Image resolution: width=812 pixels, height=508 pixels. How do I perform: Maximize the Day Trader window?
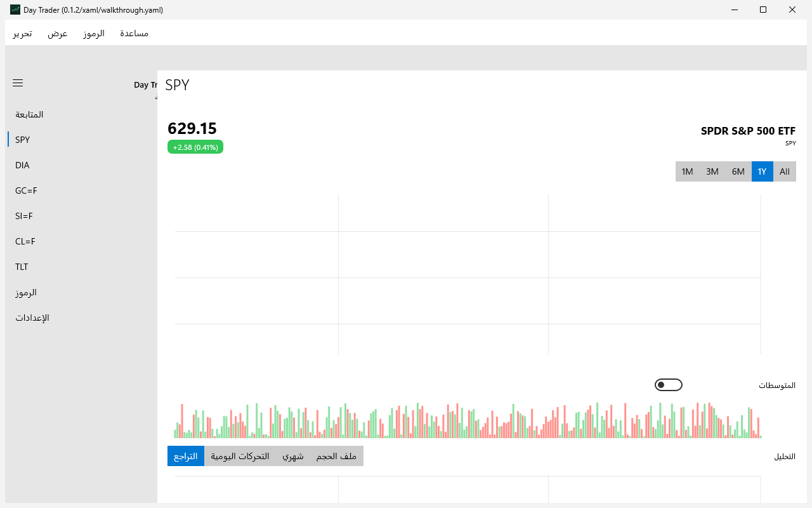tap(763, 10)
